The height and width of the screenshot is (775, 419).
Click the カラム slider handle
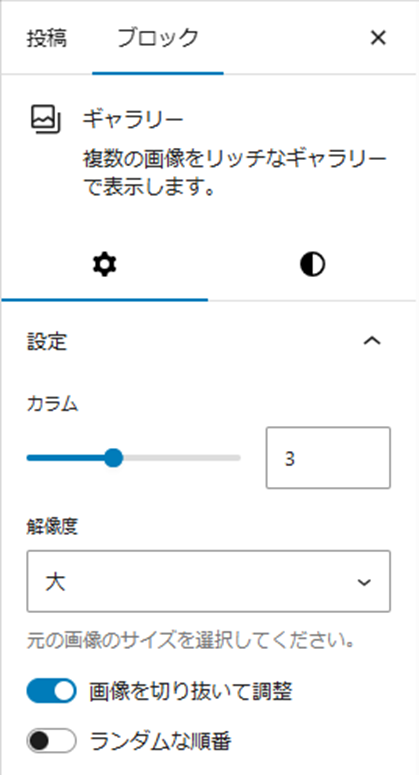coord(114,458)
